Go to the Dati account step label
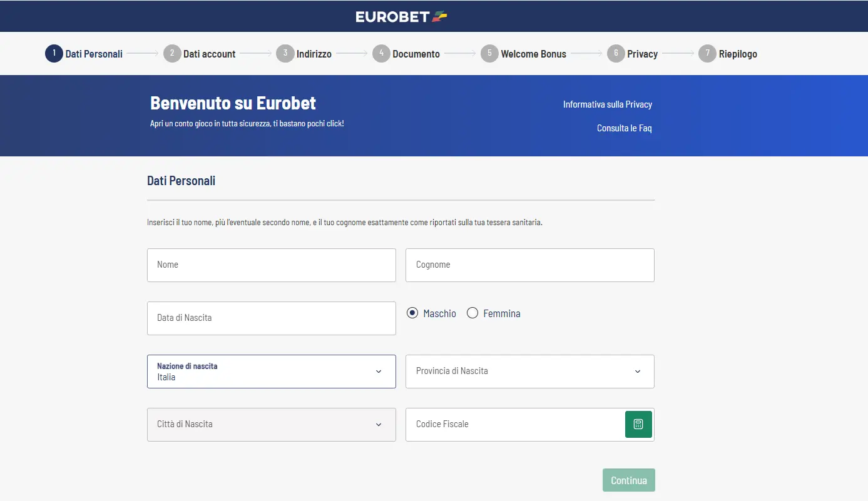 [209, 53]
